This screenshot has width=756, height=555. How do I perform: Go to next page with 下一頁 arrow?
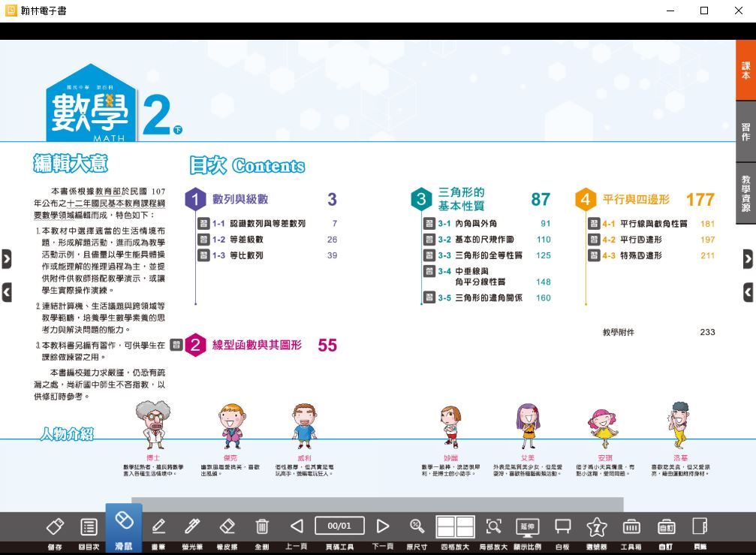tap(383, 526)
